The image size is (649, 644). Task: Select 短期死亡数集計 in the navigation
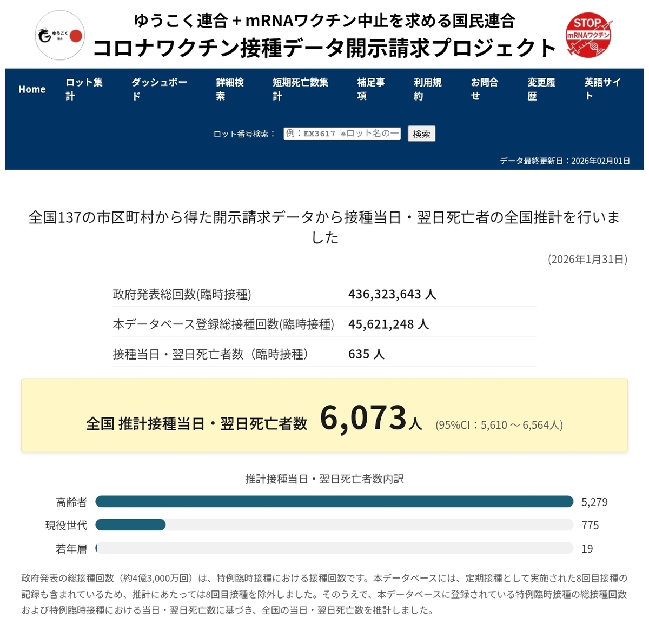pyautogui.click(x=300, y=89)
